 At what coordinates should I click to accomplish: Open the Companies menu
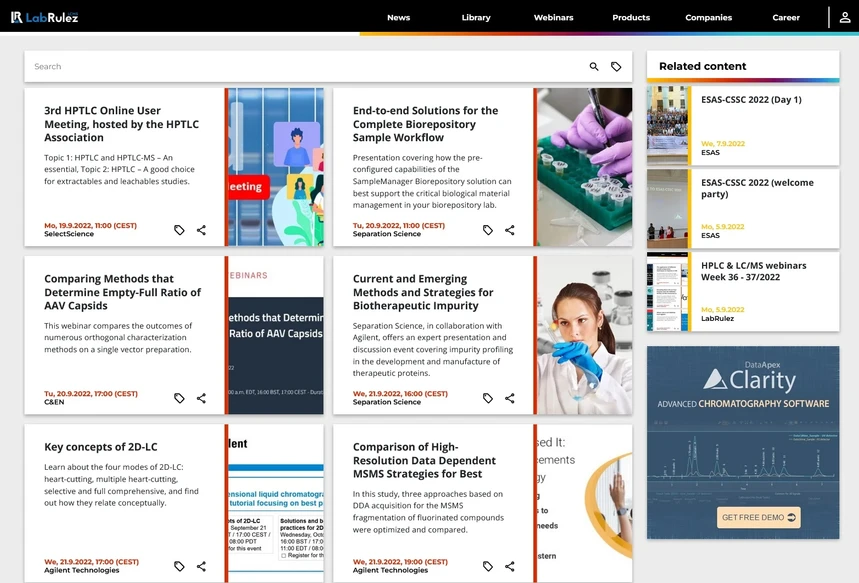(708, 18)
